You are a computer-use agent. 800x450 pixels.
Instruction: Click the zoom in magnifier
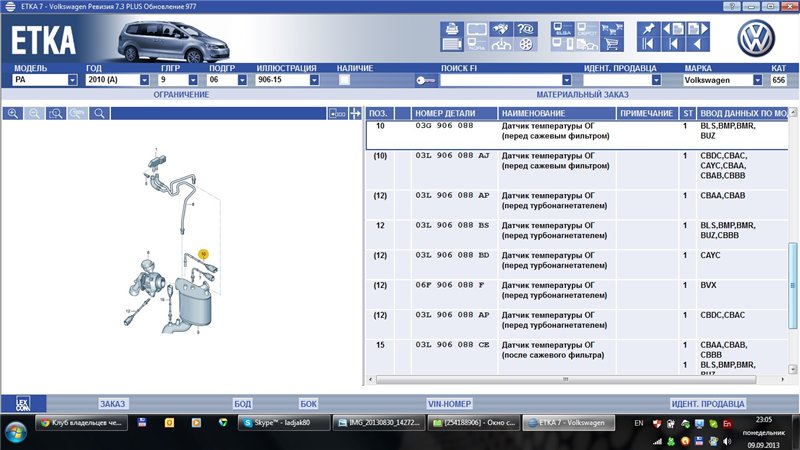[13, 113]
